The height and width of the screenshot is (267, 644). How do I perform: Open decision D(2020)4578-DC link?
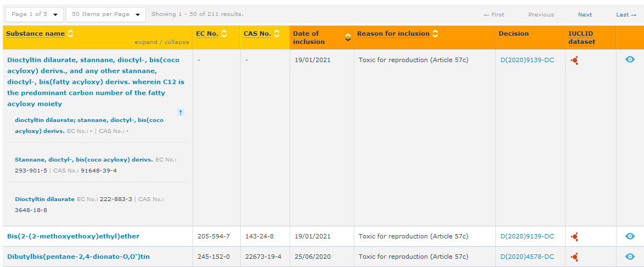click(x=527, y=257)
